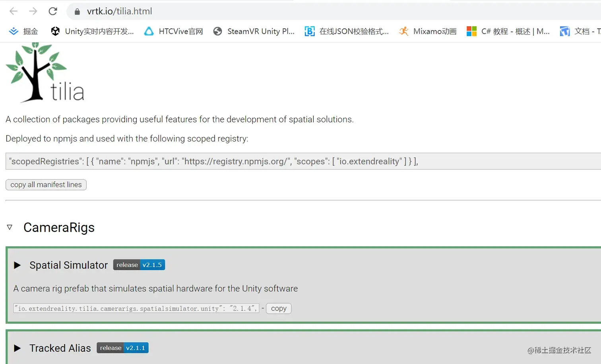Expand the Tracked Alias details

(x=17, y=348)
